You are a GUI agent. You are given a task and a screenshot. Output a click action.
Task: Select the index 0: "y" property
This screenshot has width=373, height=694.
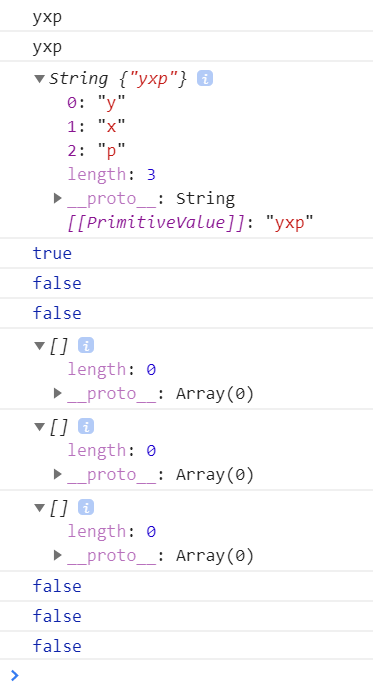(x=96, y=103)
